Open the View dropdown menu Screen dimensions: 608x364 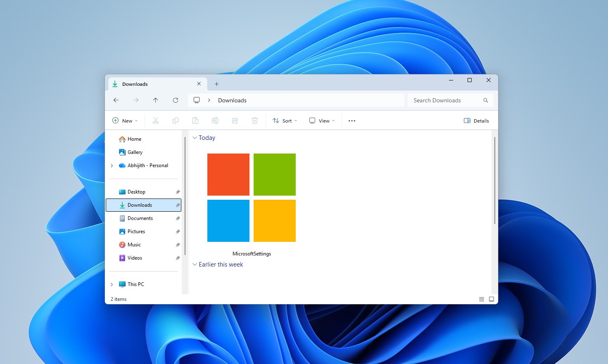click(322, 121)
